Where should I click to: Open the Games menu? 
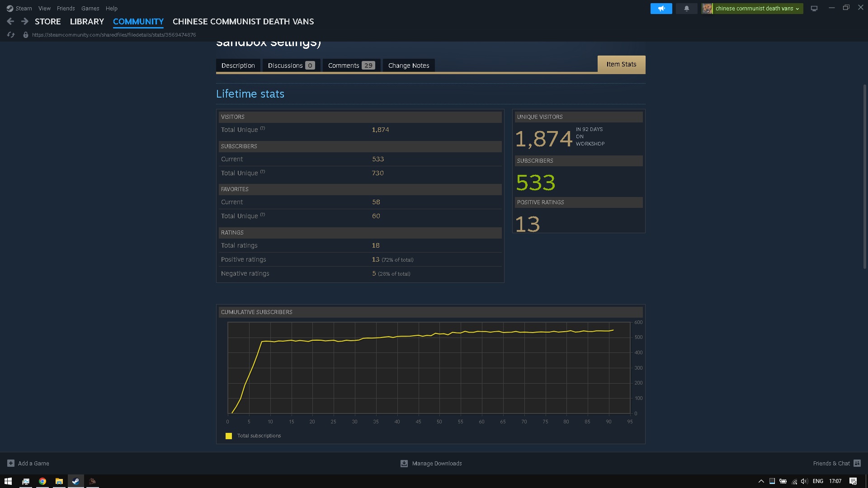(x=90, y=9)
